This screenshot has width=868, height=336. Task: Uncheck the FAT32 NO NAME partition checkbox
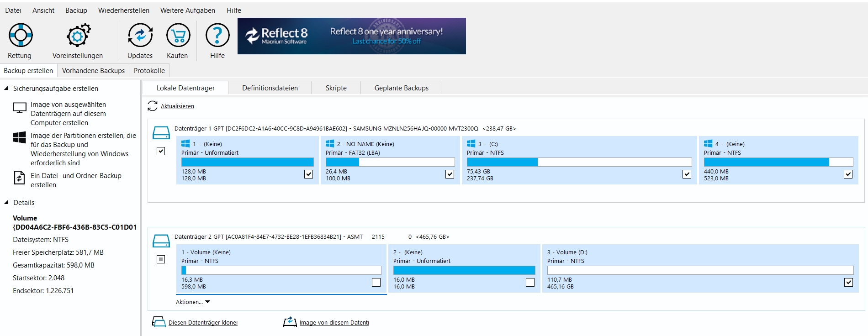tap(450, 174)
